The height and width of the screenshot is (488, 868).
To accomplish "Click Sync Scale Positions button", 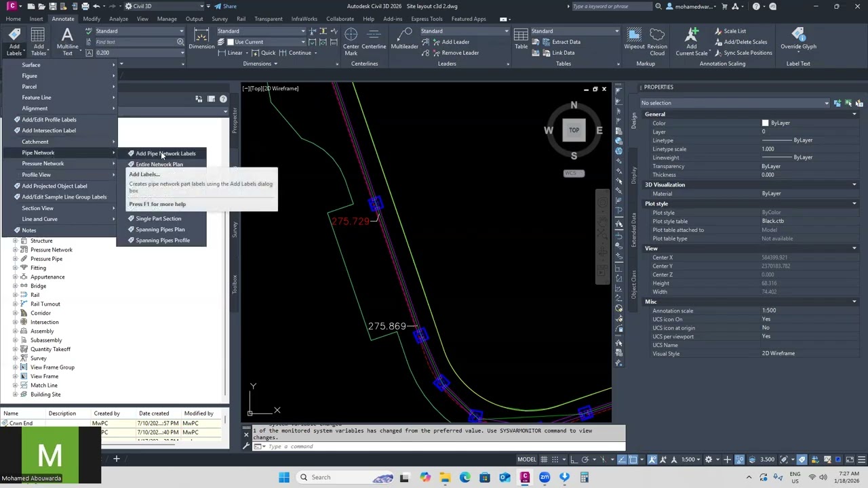I will coord(743,53).
